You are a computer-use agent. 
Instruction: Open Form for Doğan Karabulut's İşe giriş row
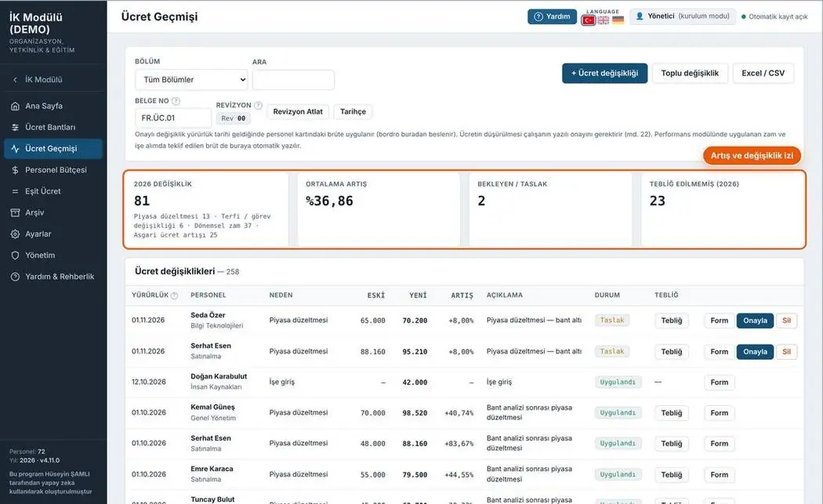(x=719, y=383)
